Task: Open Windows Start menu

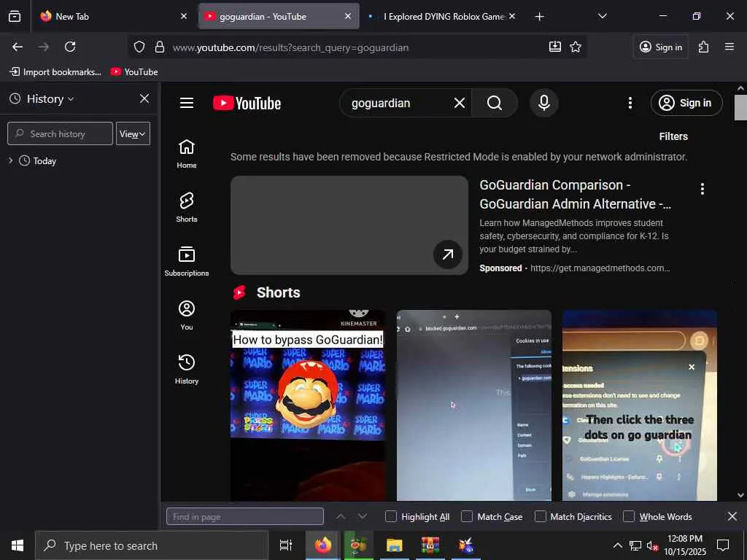Action: pos(18,545)
